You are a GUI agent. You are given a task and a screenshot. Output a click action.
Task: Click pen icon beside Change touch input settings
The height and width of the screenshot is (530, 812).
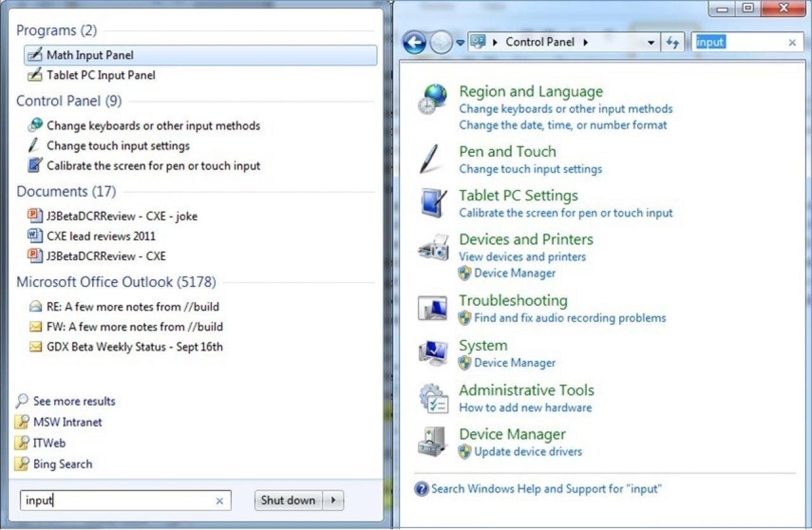pyautogui.click(x=34, y=145)
